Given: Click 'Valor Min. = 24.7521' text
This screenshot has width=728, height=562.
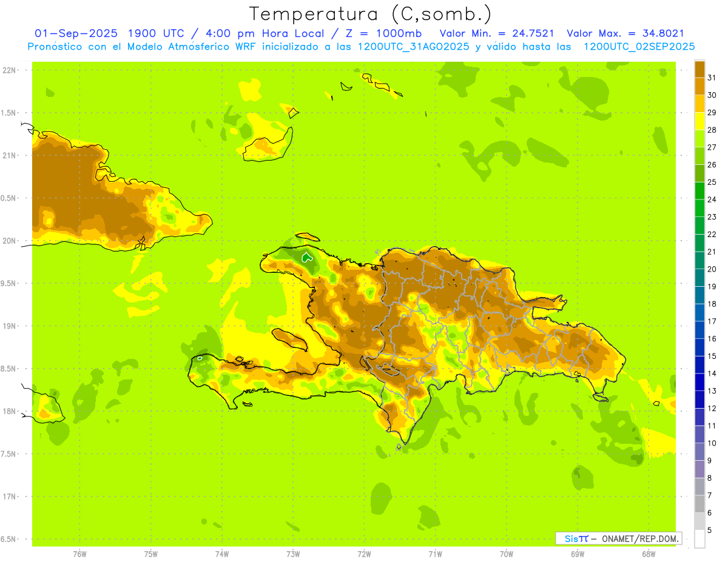Looking at the screenshot, I should 496,33.
